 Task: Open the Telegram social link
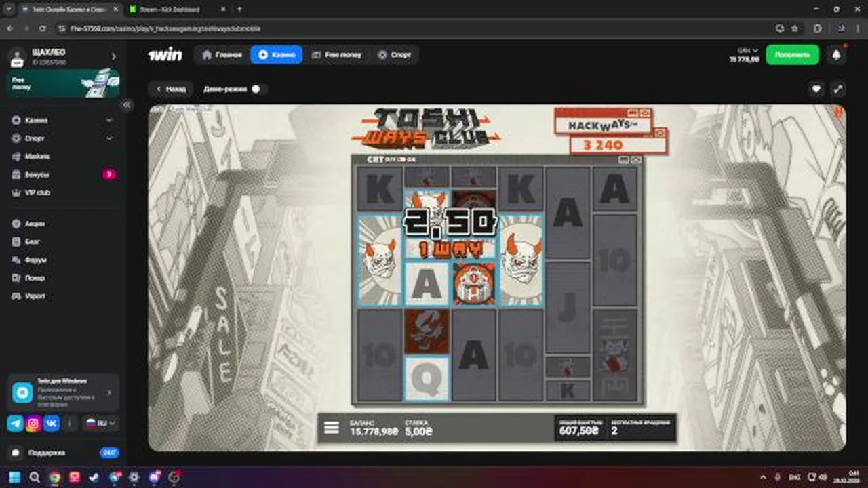tap(15, 424)
